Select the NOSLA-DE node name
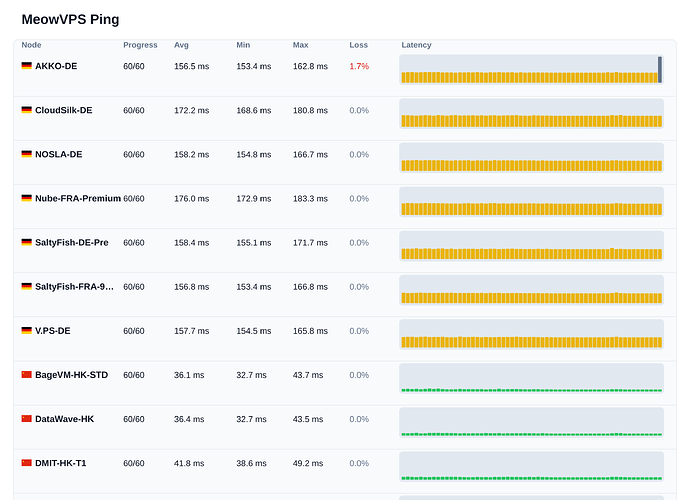The image size is (690, 500). coord(59,154)
